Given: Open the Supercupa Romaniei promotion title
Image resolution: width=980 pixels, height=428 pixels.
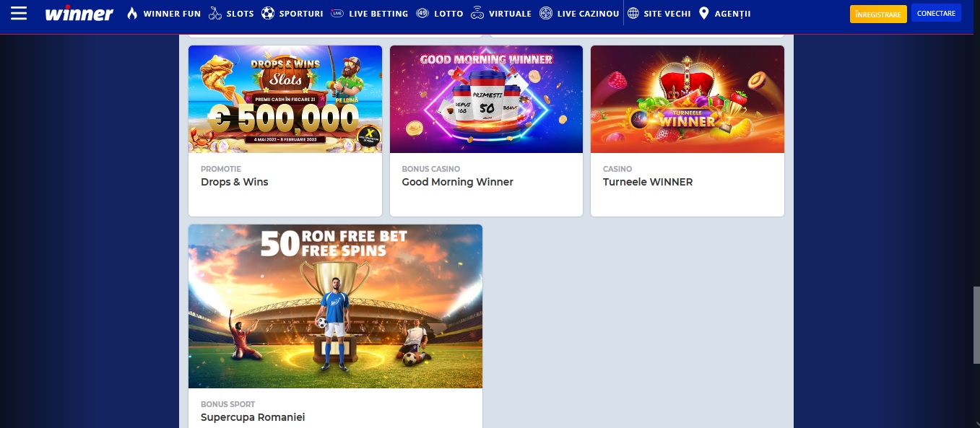Looking at the screenshot, I should click(253, 417).
